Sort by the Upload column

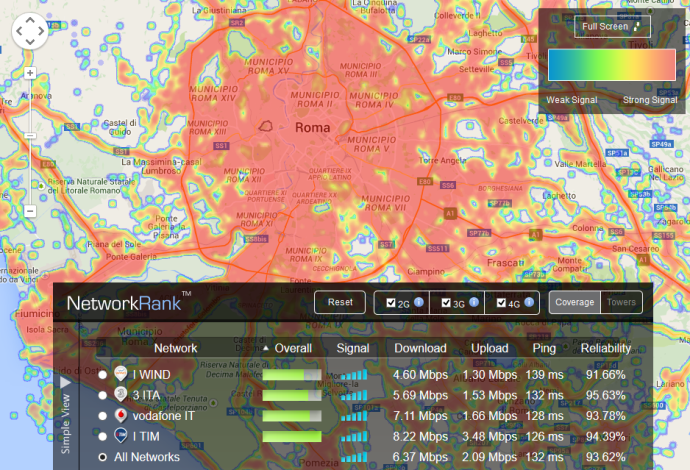point(489,348)
